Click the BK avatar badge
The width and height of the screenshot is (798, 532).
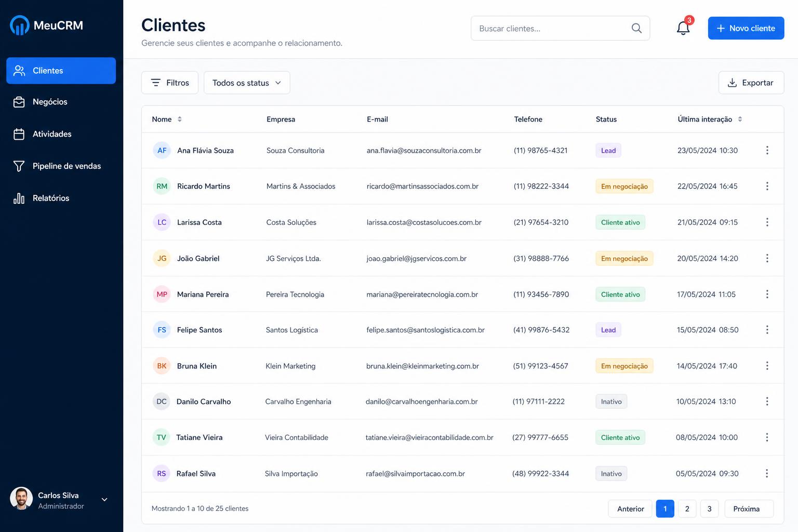(x=162, y=366)
